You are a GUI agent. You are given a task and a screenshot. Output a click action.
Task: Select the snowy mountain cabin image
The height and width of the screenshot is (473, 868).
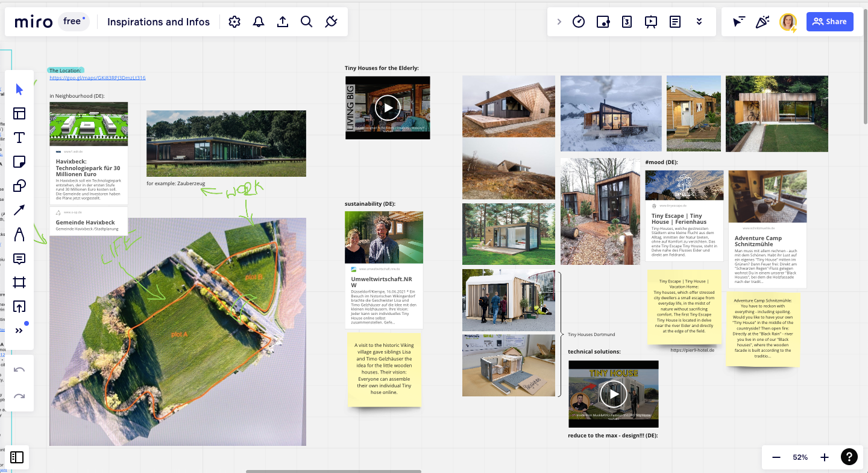611,113
